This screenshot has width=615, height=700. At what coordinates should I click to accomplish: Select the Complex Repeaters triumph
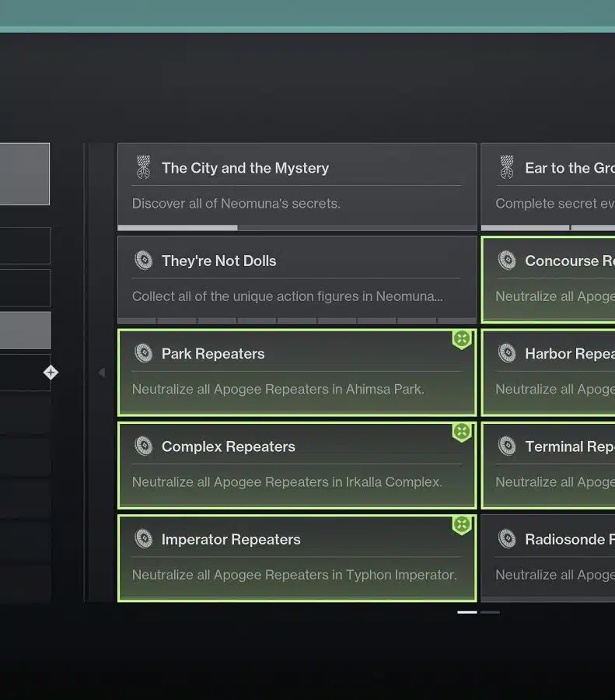(297, 465)
